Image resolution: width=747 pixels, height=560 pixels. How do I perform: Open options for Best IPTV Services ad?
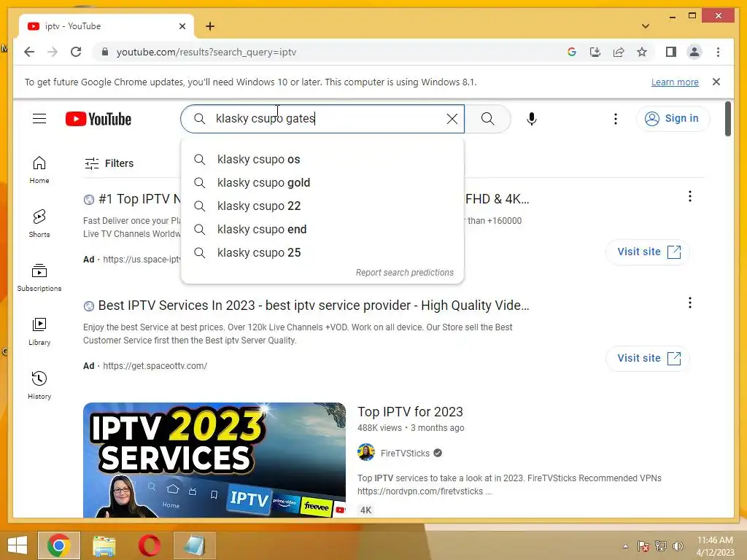[x=690, y=303]
